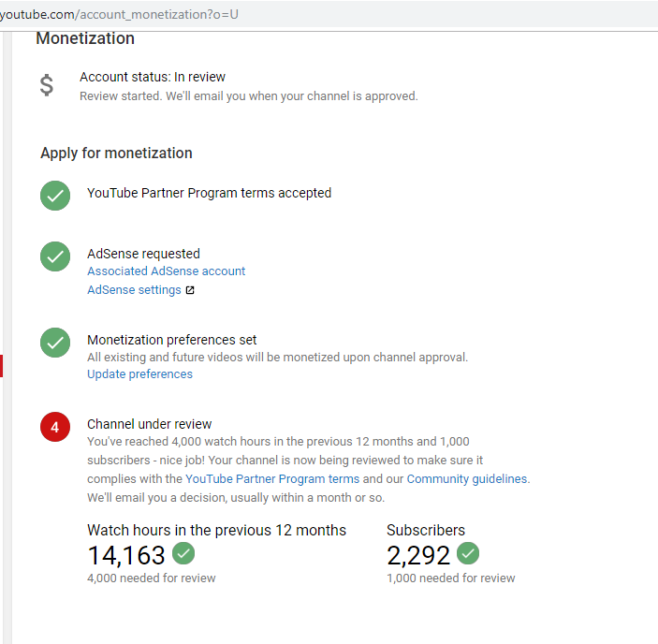Click the green checkmark beside Monetization preferences set
This screenshot has height=644, width=658.
[x=55, y=343]
